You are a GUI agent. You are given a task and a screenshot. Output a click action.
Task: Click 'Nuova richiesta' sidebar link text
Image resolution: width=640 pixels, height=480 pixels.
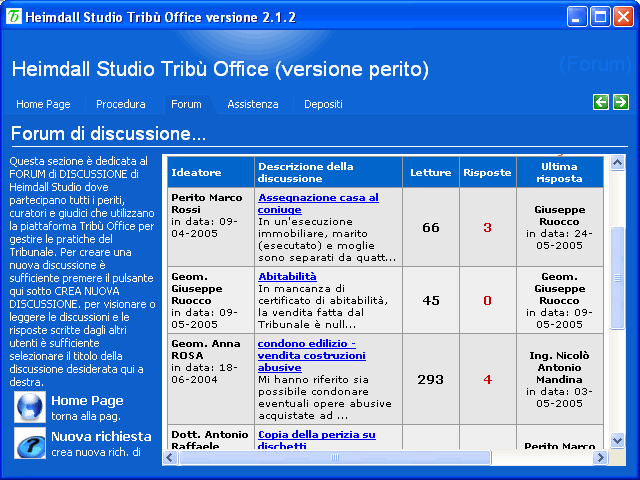click(x=101, y=437)
